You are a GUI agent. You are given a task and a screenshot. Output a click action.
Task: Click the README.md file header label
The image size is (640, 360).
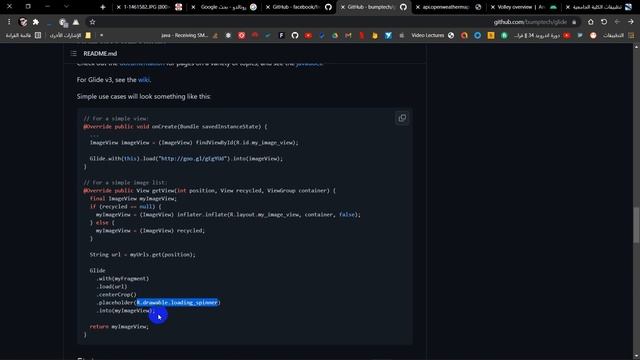coord(100,53)
